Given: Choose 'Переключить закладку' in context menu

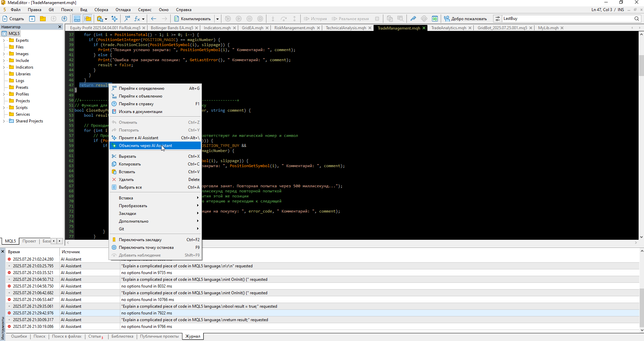Looking at the screenshot, I should tap(140, 240).
